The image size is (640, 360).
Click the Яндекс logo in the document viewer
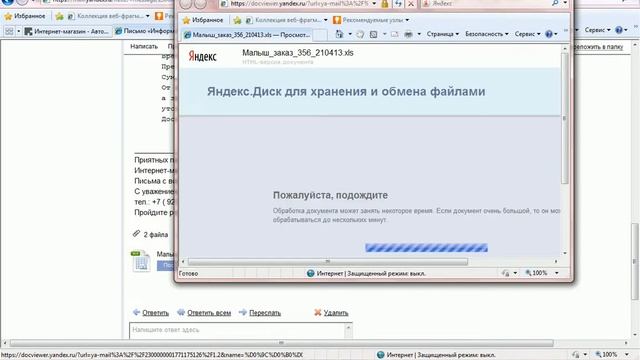point(202,56)
